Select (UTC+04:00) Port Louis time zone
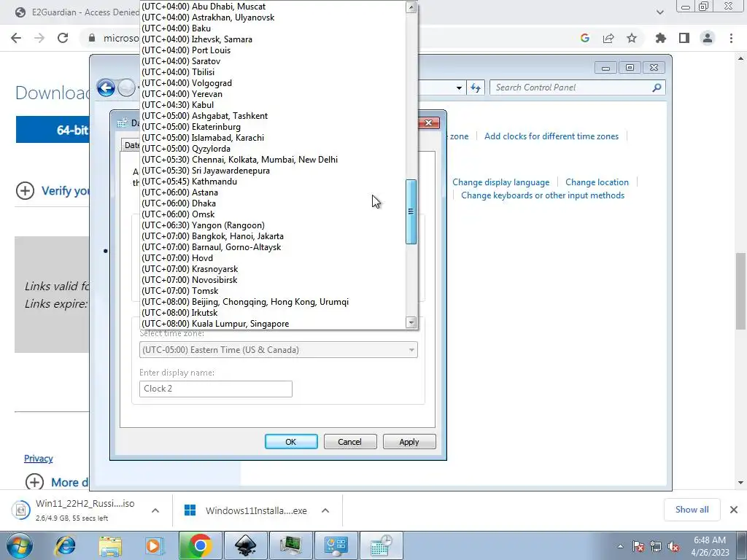 [273, 50]
